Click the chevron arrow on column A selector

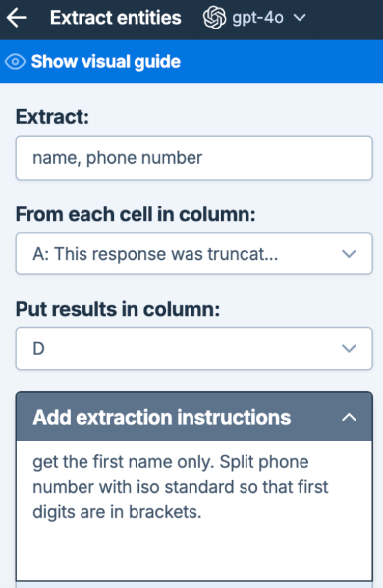(349, 254)
